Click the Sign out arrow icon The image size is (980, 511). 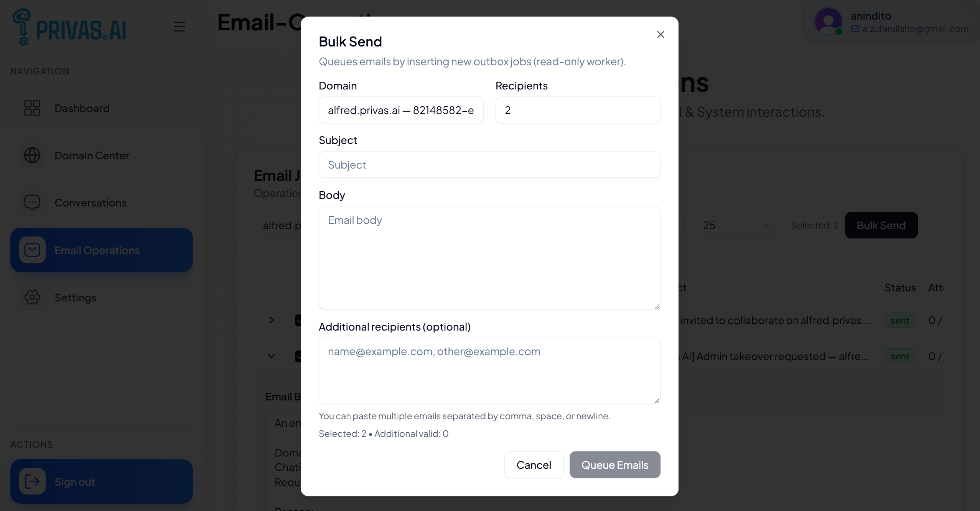point(32,481)
